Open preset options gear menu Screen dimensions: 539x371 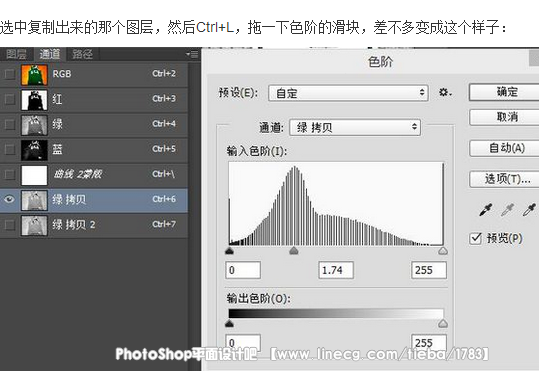click(445, 93)
